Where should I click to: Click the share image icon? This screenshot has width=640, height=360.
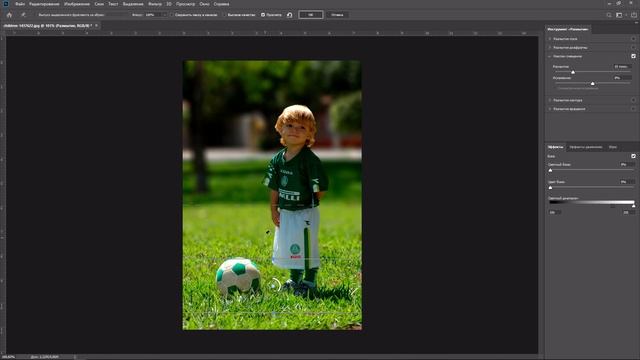(x=634, y=15)
